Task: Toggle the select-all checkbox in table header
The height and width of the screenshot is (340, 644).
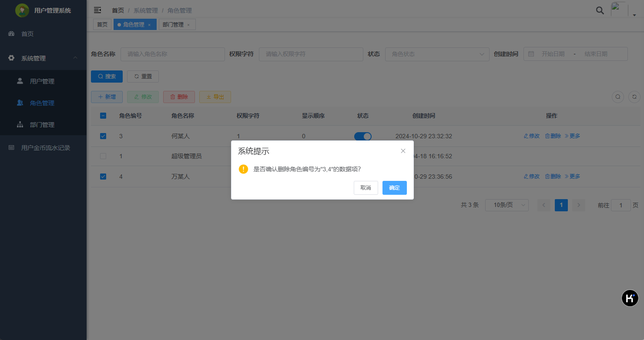Action: [x=103, y=116]
